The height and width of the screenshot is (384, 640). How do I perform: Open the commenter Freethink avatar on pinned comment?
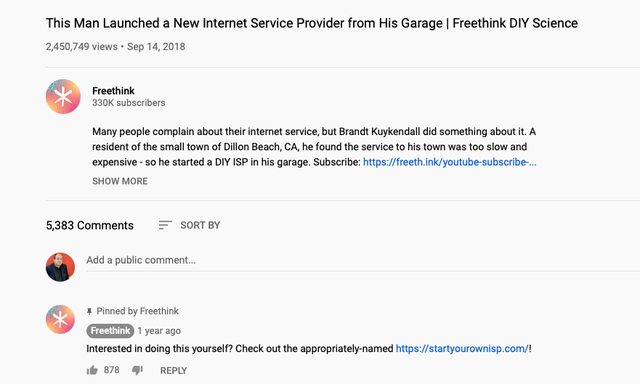pyautogui.click(x=60, y=319)
